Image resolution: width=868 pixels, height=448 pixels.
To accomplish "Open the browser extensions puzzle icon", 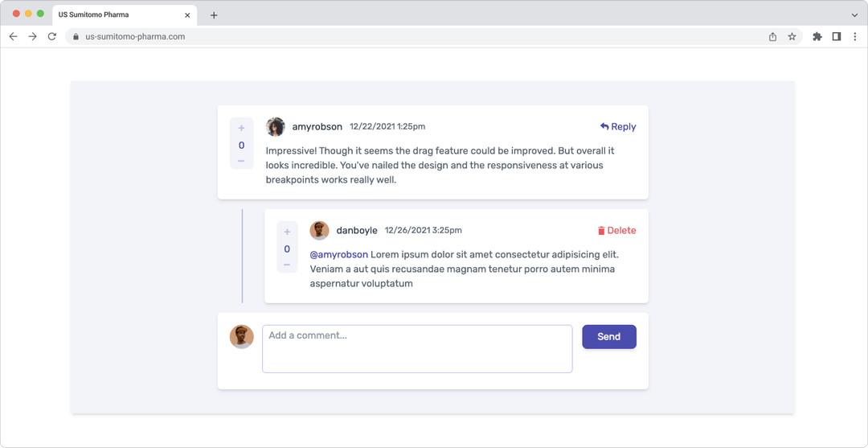I will click(817, 36).
